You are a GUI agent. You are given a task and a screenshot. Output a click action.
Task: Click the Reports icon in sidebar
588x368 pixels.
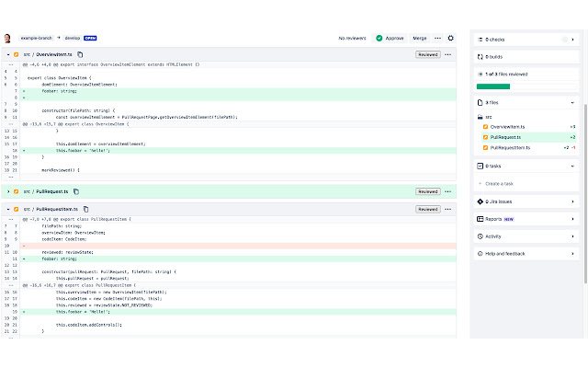[x=480, y=219]
